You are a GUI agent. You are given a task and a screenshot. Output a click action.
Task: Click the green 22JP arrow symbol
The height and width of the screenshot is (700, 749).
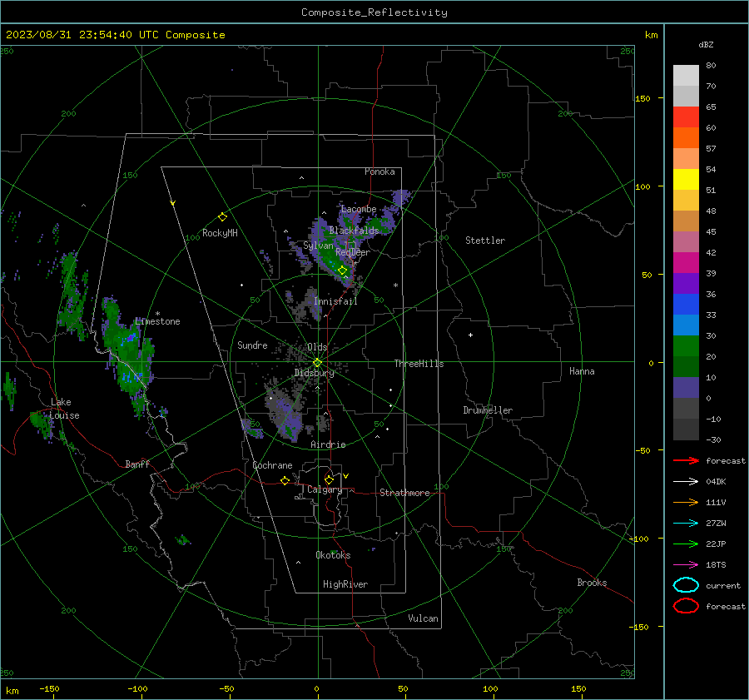click(x=686, y=544)
